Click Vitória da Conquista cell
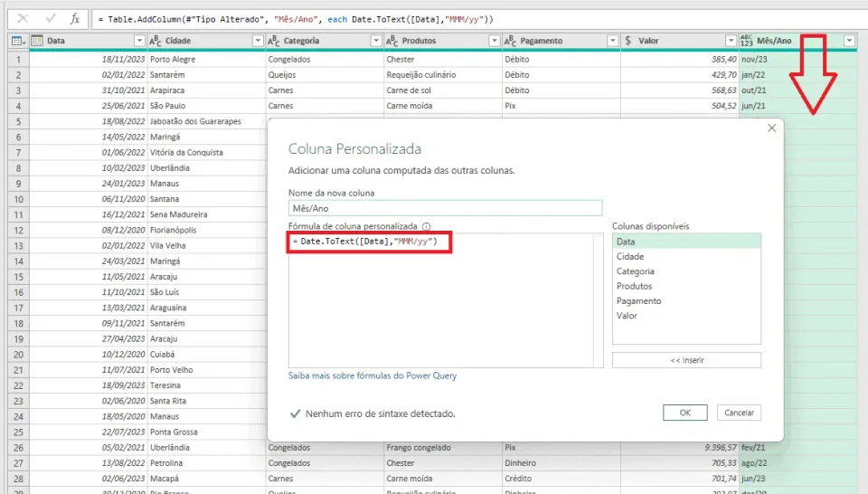The width and height of the screenshot is (868, 494). click(x=206, y=152)
